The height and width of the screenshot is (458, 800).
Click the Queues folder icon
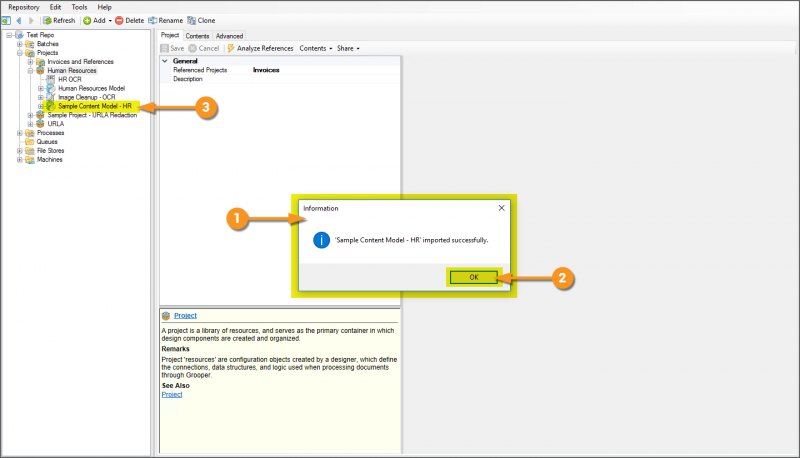pyautogui.click(x=30, y=142)
